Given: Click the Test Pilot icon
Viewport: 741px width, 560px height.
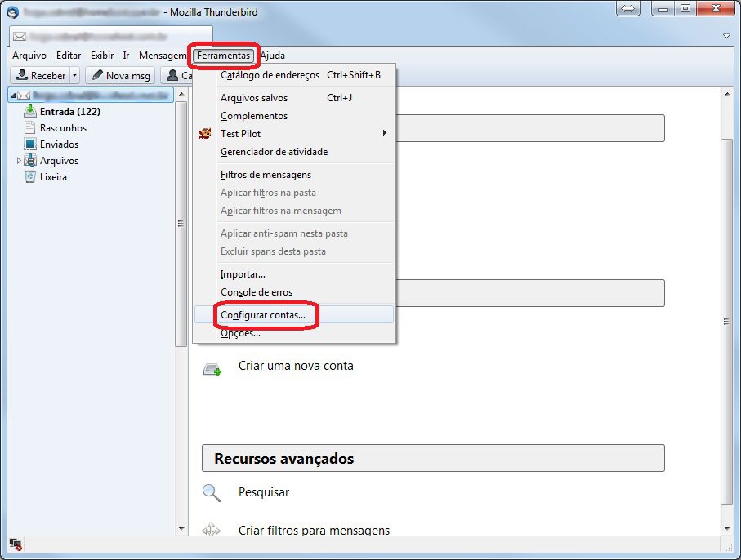Looking at the screenshot, I should coord(204,134).
